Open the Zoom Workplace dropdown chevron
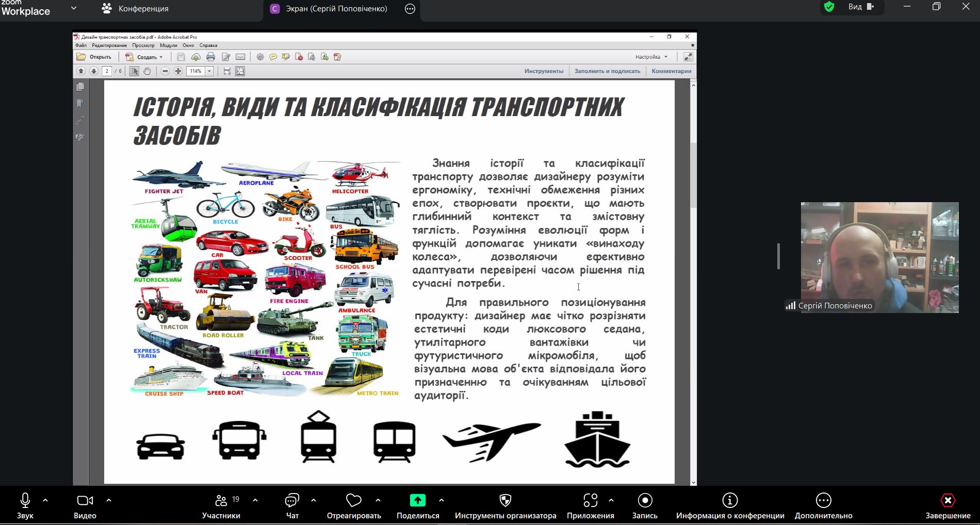980x525 pixels. coord(74,8)
